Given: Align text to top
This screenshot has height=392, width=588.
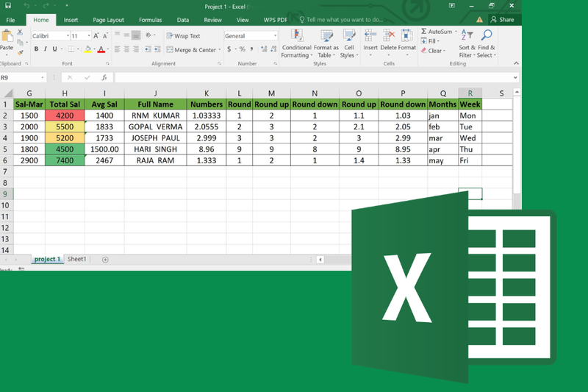Looking at the screenshot, I should click(118, 35).
